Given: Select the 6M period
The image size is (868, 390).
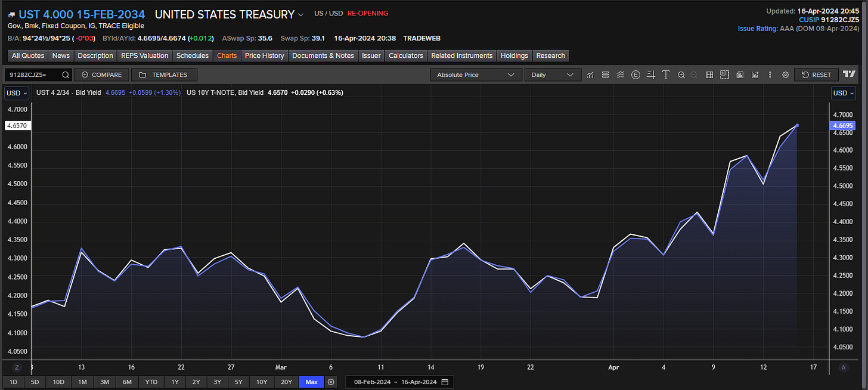Looking at the screenshot, I should (127, 382).
